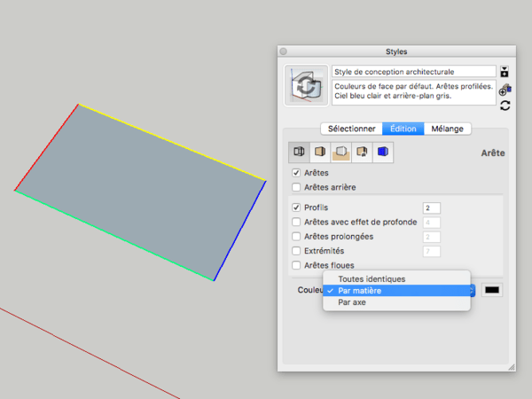Open the Background settings icon
532x399 pixels.
(340, 152)
